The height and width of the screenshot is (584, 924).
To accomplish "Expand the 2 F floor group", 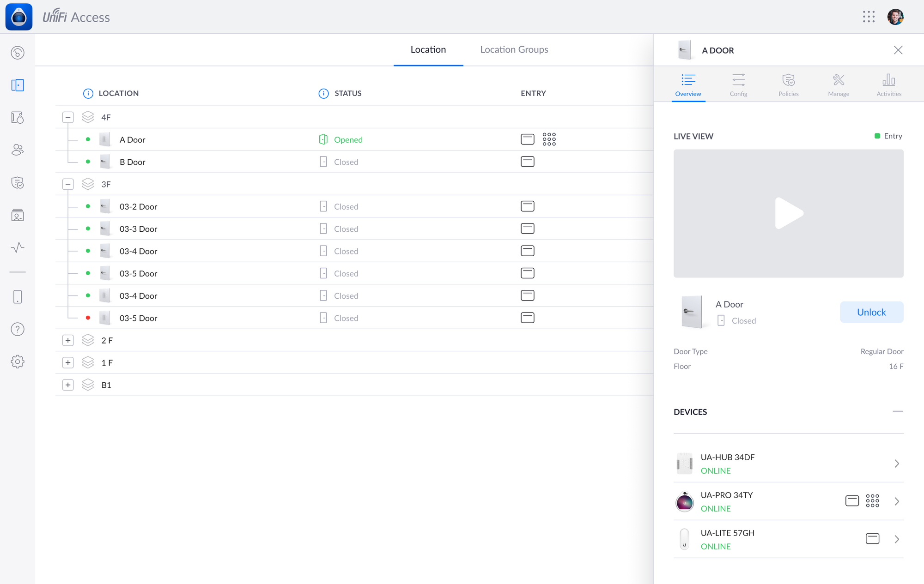I will point(68,340).
